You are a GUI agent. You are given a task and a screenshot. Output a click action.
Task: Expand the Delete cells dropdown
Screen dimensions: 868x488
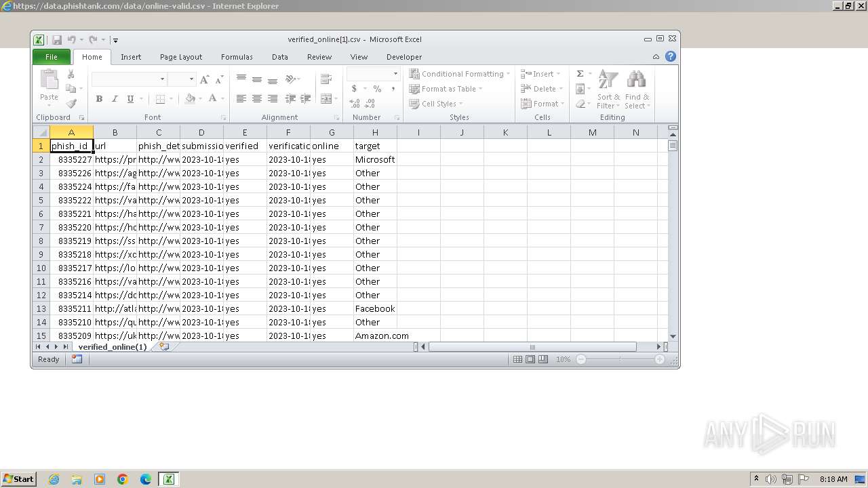tap(561, 89)
